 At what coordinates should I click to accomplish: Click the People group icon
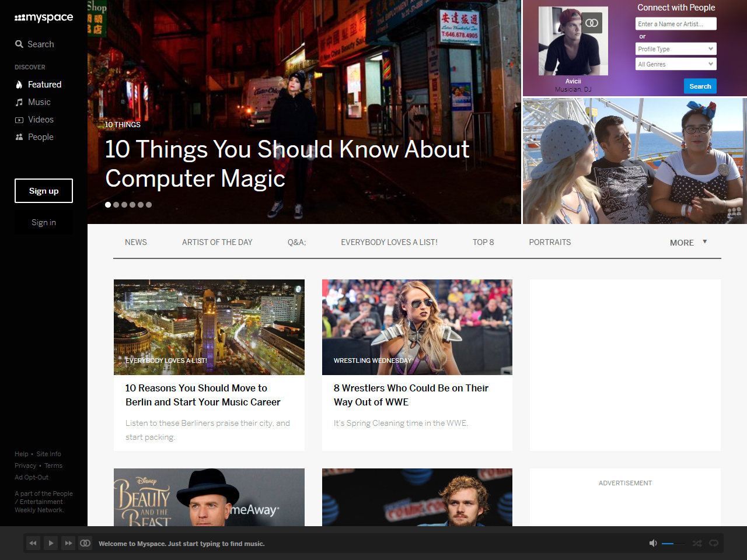[x=19, y=137]
